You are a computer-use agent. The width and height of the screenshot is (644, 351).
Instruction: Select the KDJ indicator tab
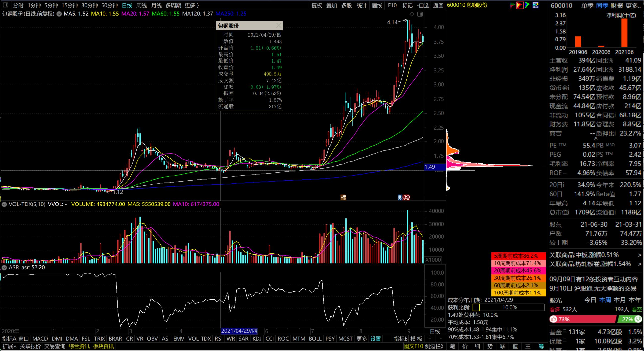coord(257,339)
